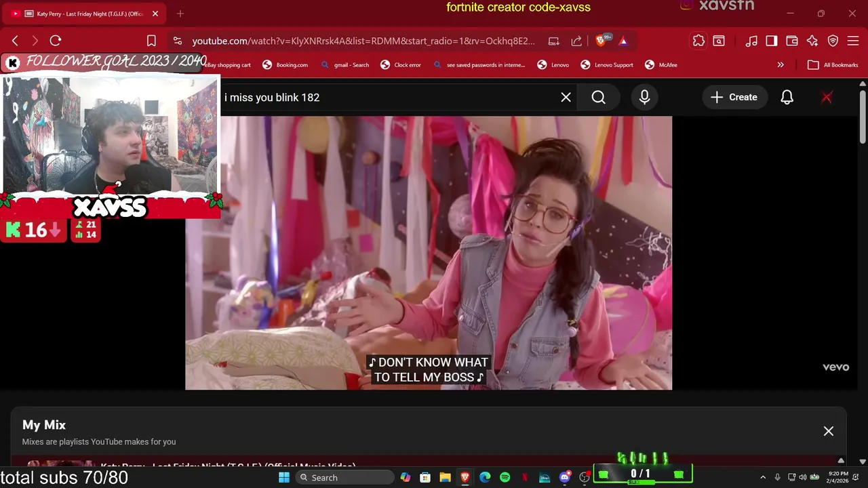Open Leo AI sparkle icon
This screenshot has width=868, height=488.
(812, 41)
